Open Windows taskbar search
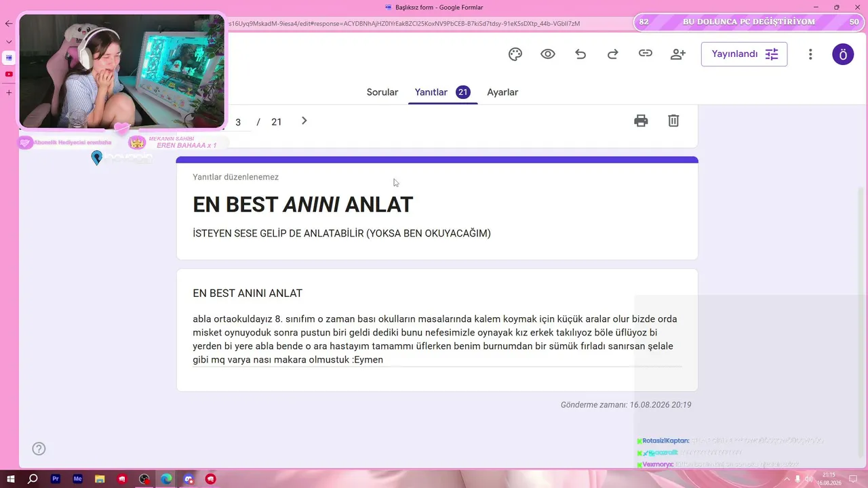868x488 pixels. point(33,479)
